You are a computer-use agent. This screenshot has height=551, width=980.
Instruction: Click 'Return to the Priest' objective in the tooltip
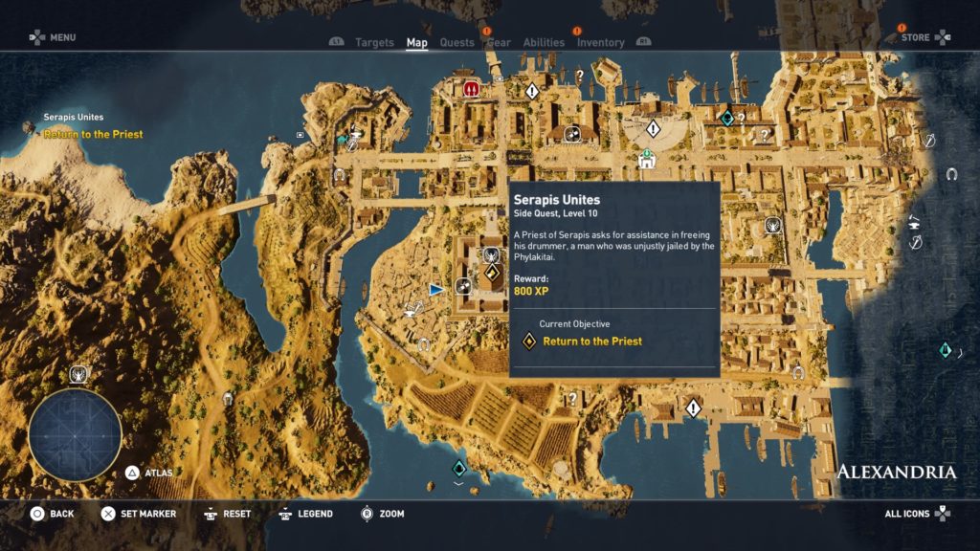pos(592,342)
